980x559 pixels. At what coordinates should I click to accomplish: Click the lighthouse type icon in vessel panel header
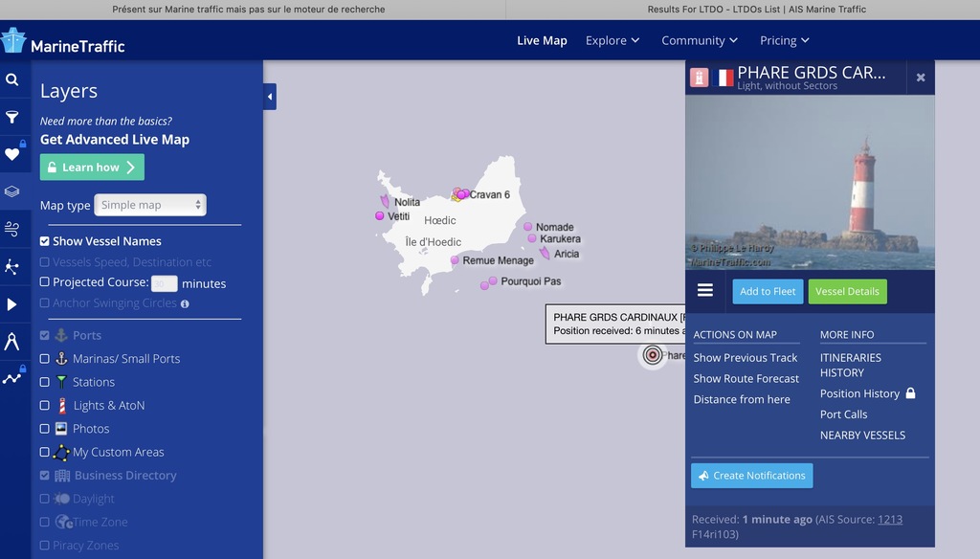pyautogui.click(x=699, y=78)
